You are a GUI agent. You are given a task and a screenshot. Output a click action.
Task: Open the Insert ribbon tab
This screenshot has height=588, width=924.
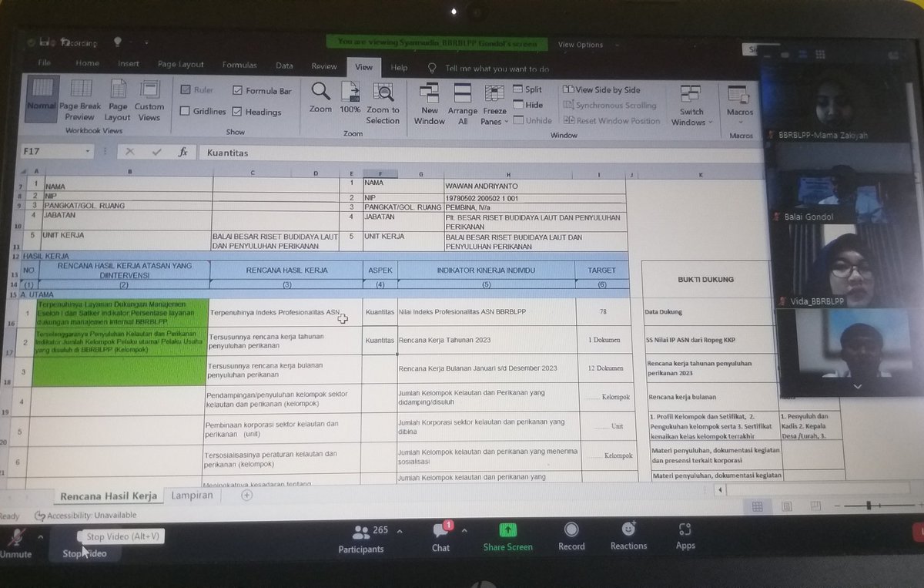[x=129, y=64]
